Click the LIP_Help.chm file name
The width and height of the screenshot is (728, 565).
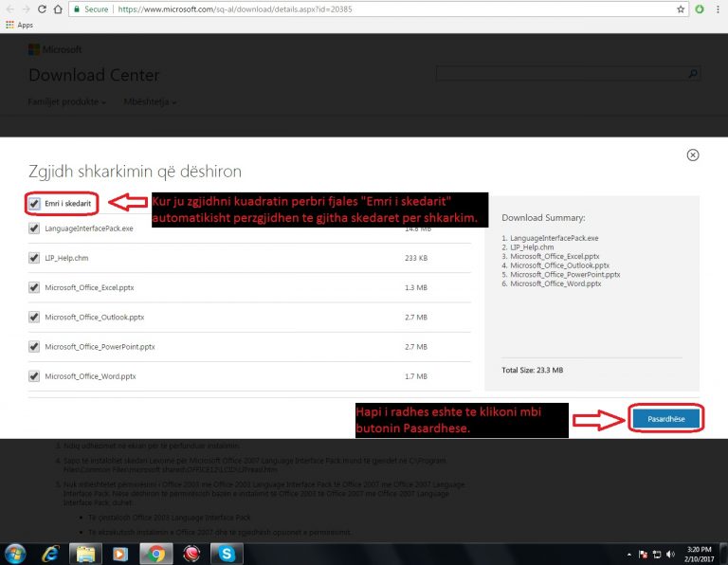[66, 258]
